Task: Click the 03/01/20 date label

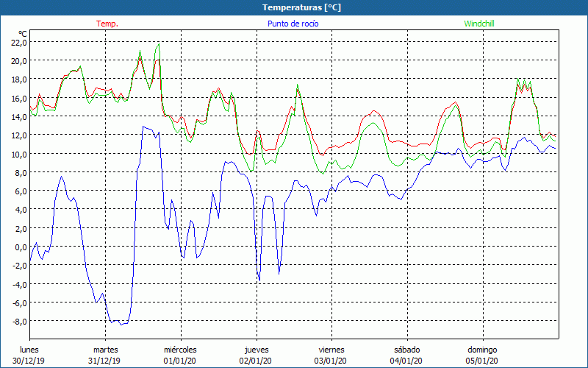Action: [x=331, y=361]
